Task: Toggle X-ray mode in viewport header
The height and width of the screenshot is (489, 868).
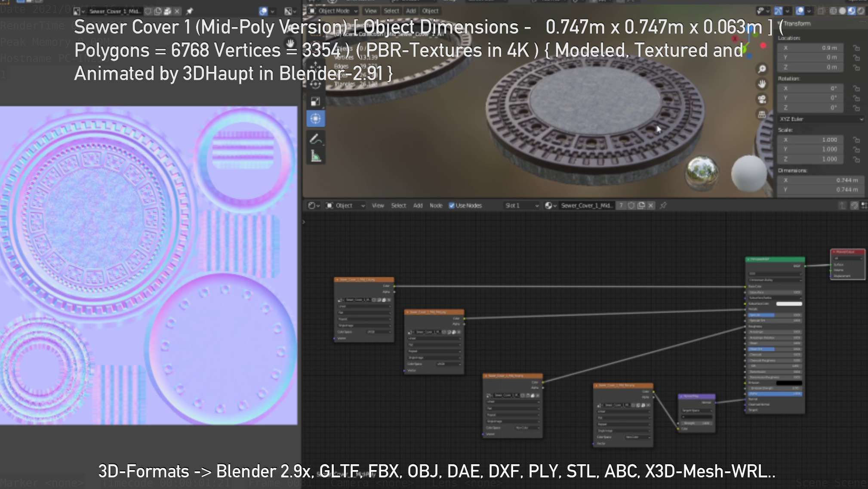Action: point(820,11)
